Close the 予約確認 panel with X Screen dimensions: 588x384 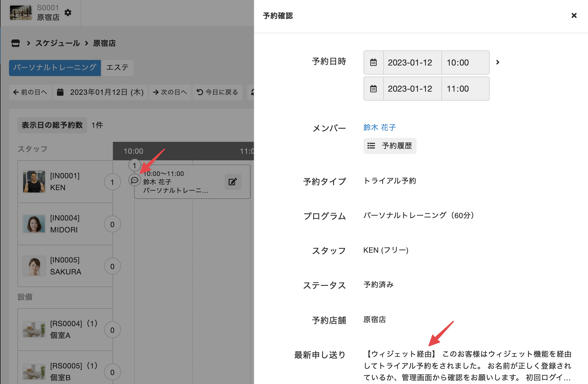[x=574, y=16]
